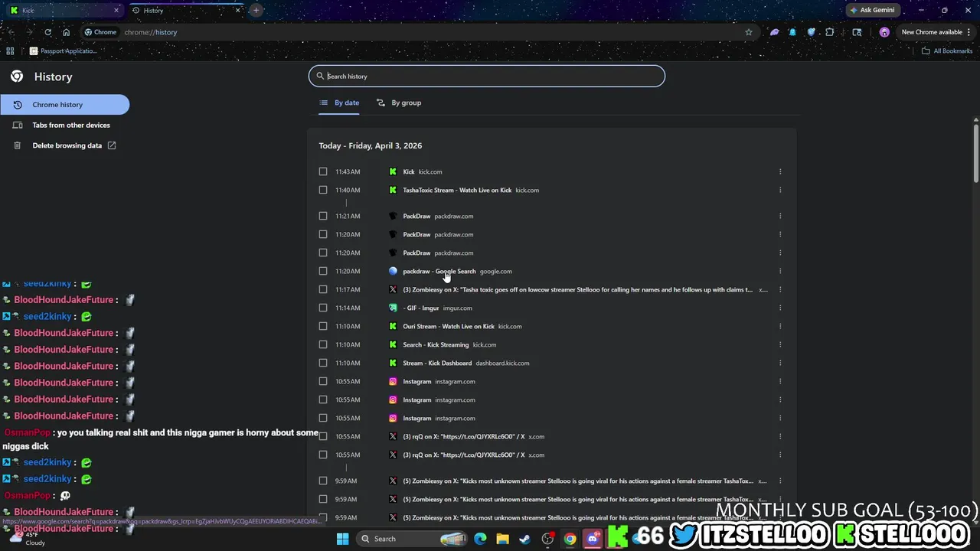This screenshot has width=980, height=551.
Task: Click the Search history field
Action: [487, 76]
